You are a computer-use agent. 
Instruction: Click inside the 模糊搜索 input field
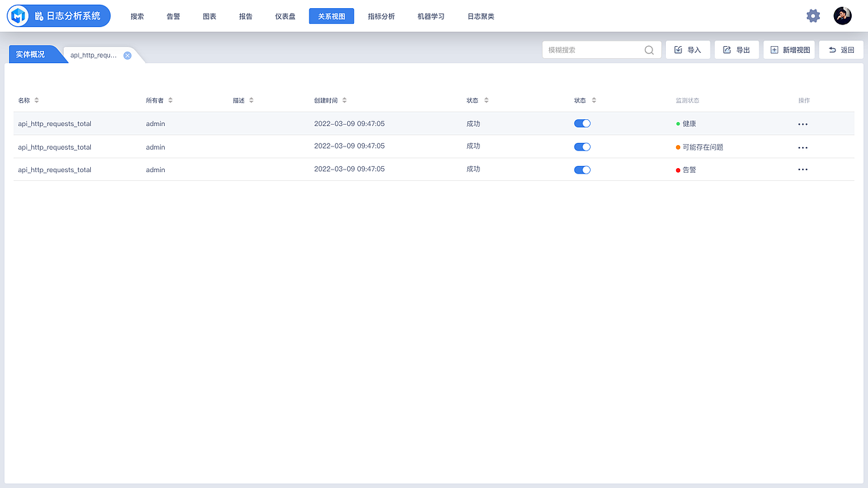pos(590,49)
